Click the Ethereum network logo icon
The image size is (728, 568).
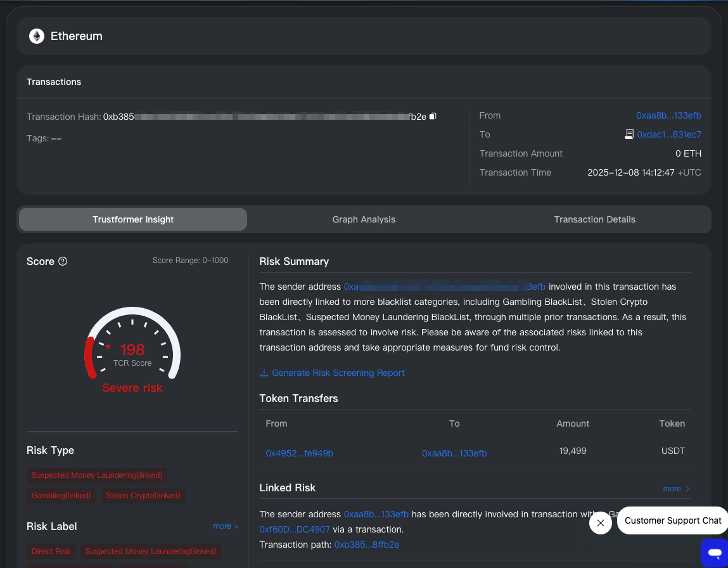pos(36,36)
